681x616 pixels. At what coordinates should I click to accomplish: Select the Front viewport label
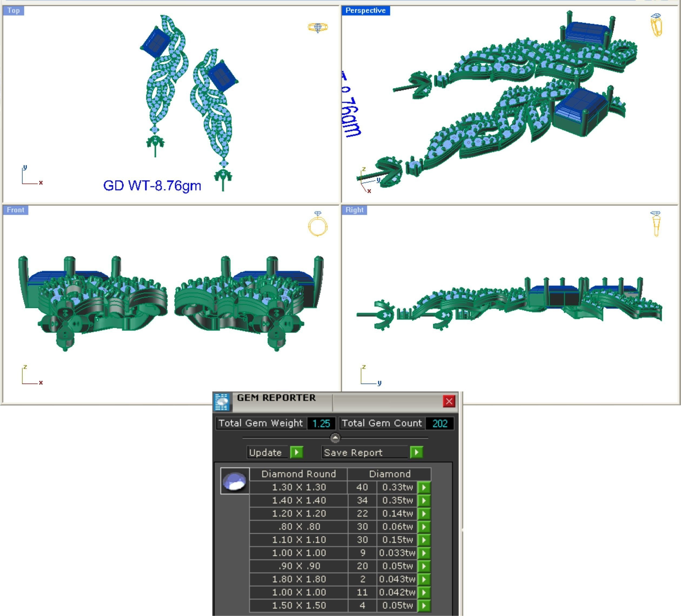(x=16, y=210)
